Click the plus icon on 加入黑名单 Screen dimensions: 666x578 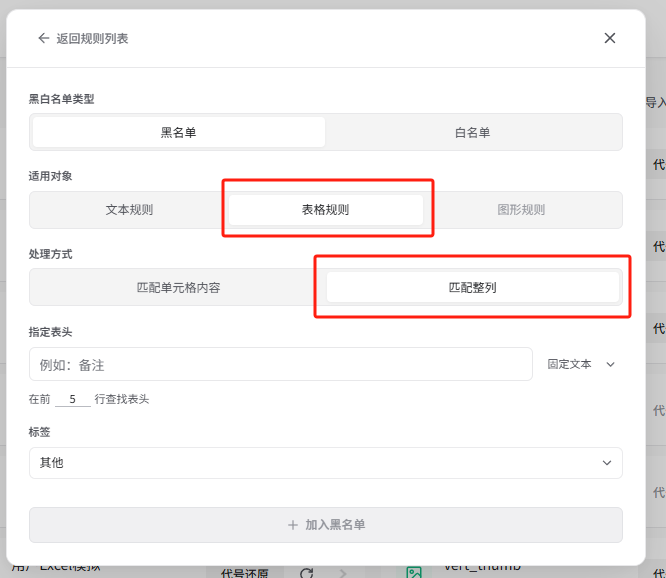293,525
